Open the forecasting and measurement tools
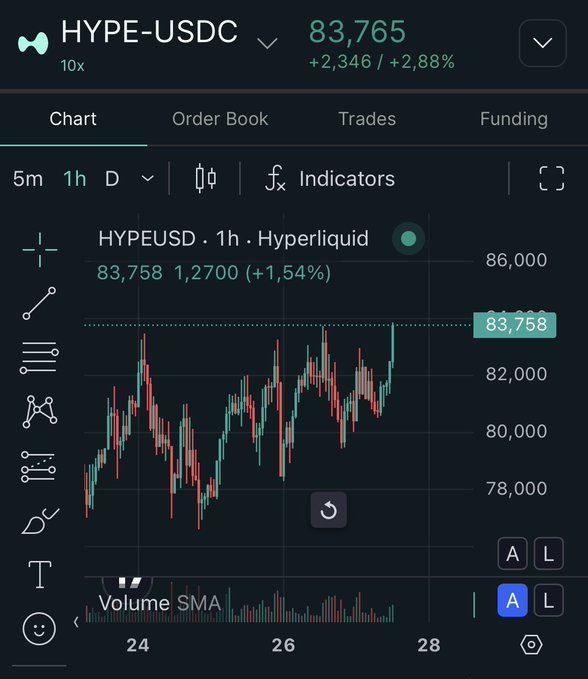 [x=38, y=466]
